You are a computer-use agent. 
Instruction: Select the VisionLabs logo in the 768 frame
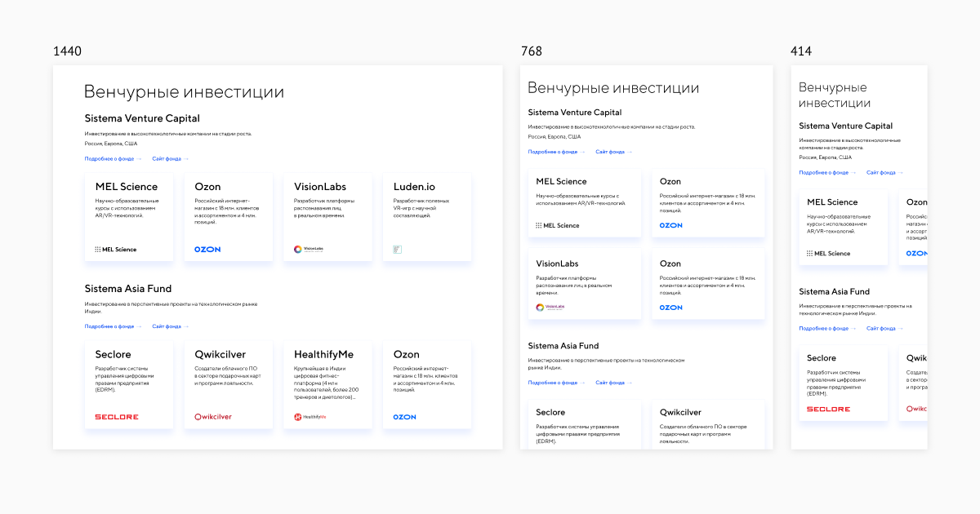[x=550, y=308]
